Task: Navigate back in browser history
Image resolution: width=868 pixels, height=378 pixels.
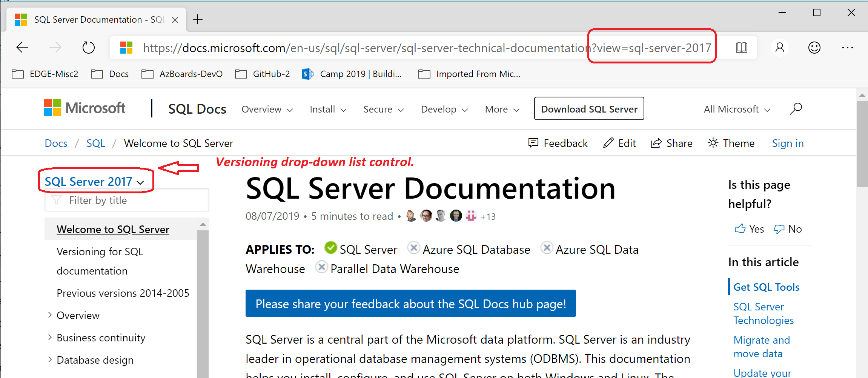Action: click(x=22, y=47)
